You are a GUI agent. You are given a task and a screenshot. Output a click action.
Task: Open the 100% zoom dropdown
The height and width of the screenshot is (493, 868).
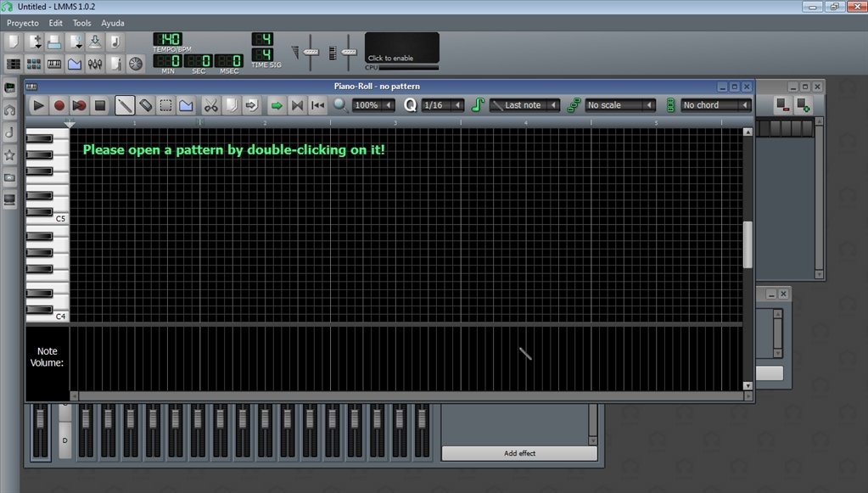[x=373, y=105]
